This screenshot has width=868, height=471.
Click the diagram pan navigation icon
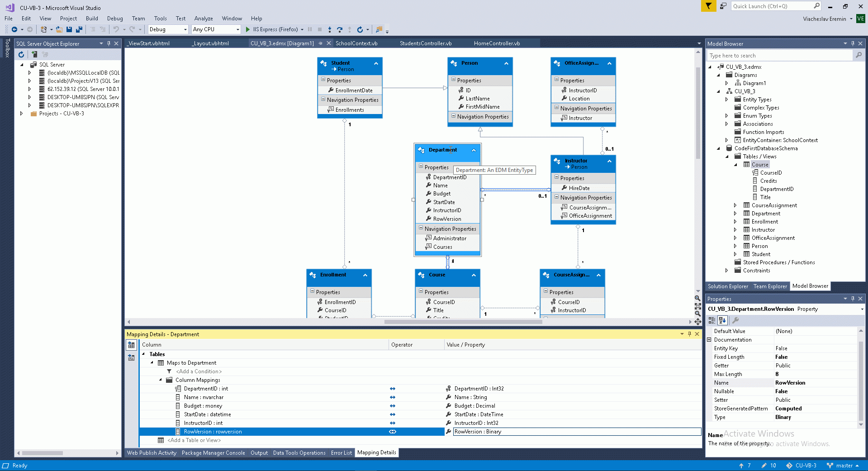point(697,322)
